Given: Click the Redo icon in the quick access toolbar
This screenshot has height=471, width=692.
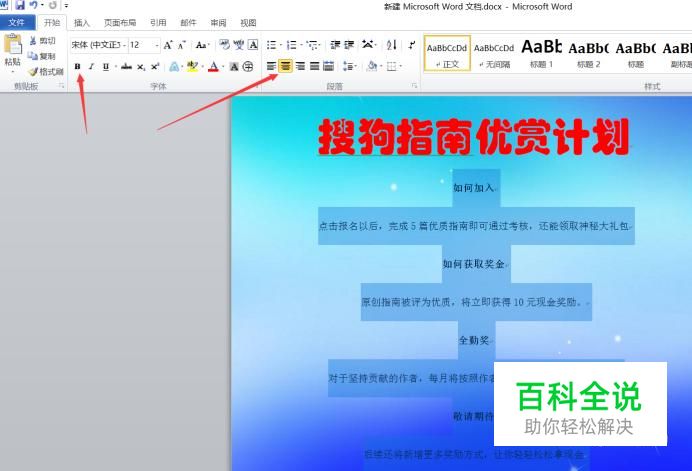Looking at the screenshot, I should [x=53, y=5].
